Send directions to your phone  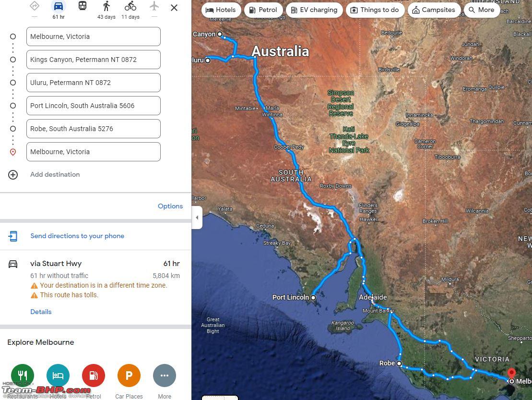(77, 236)
